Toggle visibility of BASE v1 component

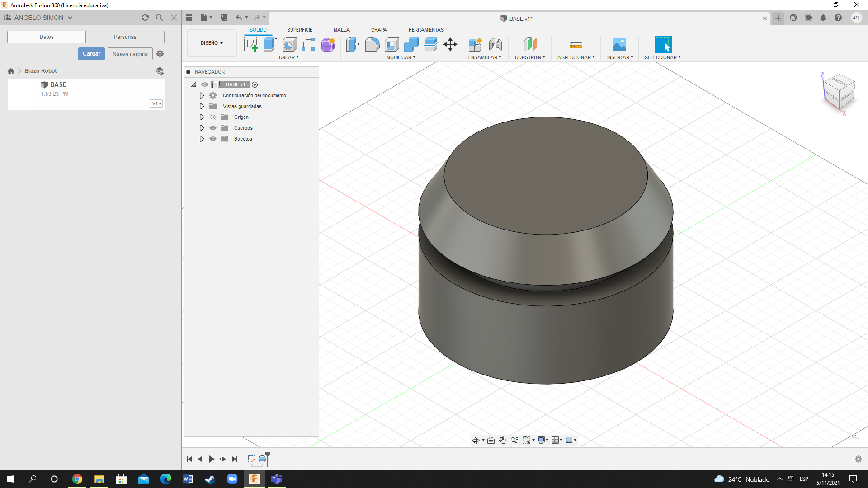pyautogui.click(x=205, y=84)
